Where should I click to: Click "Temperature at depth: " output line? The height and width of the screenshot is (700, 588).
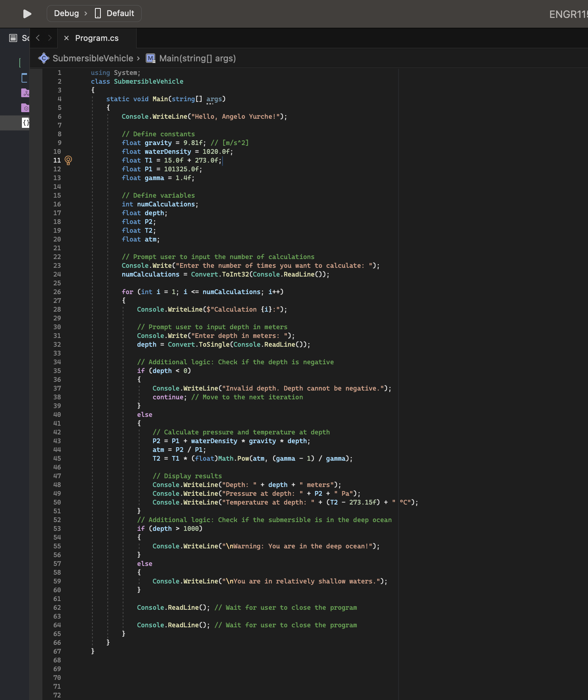pos(285,502)
